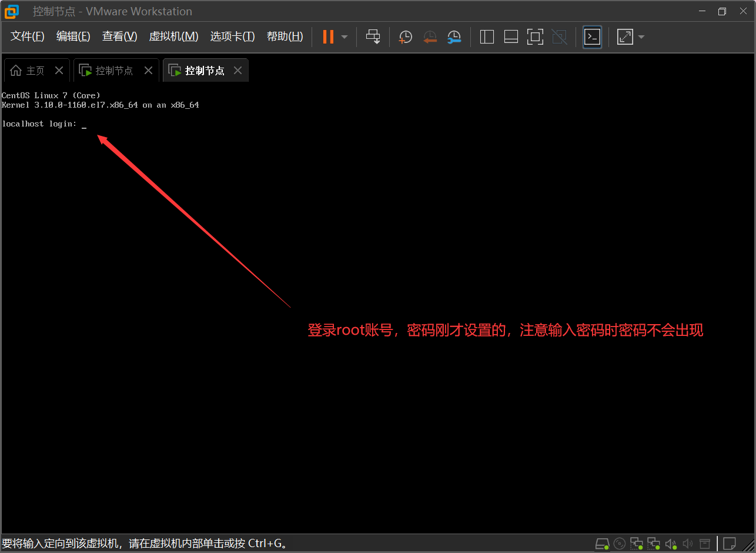
Task: Take a snapshot of this virtual machine
Action: (406, 37)
